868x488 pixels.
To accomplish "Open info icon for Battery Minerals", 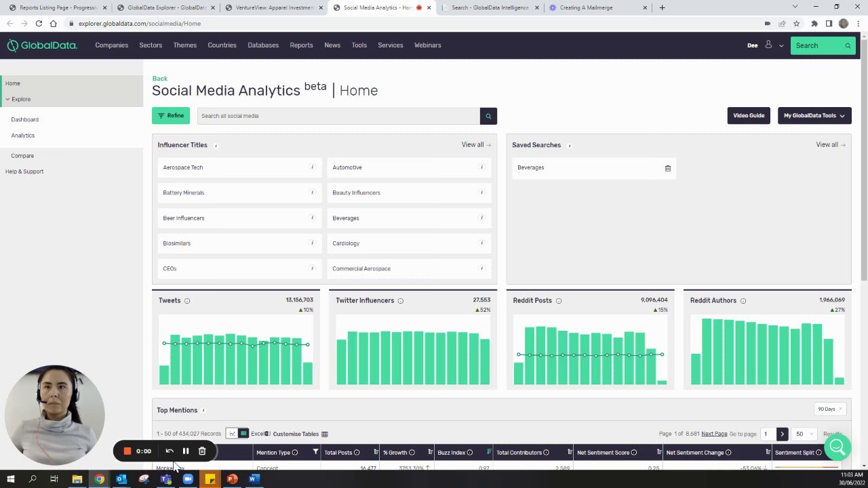I will coord(312,192).
